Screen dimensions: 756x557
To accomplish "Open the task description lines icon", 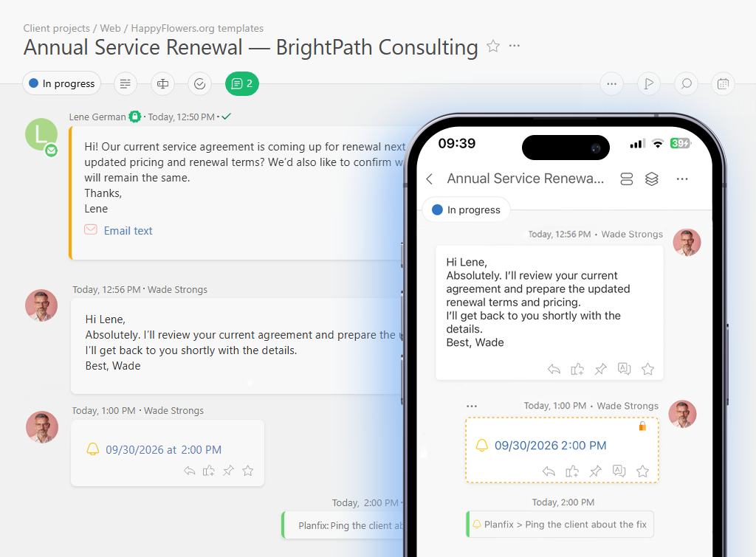I will [x=126, y=84].
